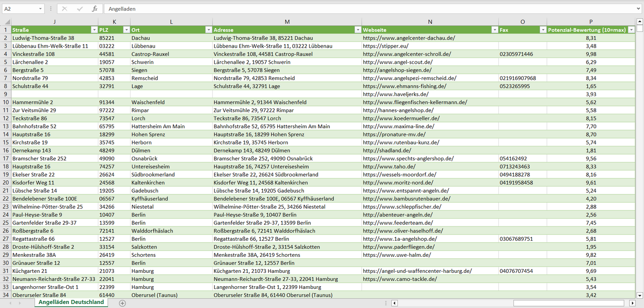The width and height of the screenshot is (644, 308).
Task: Select the Angelläden Deutschland sheet tab
Action: tap(71, 302)
